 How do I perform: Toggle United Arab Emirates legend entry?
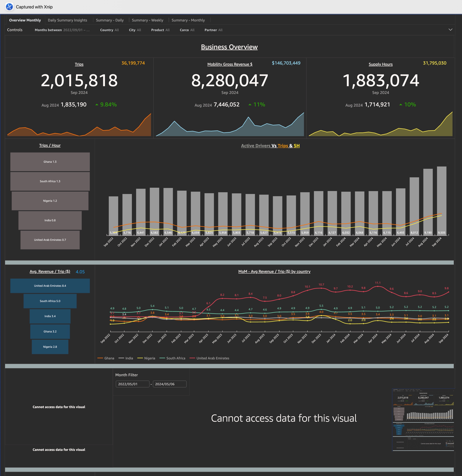pos(209,358)
